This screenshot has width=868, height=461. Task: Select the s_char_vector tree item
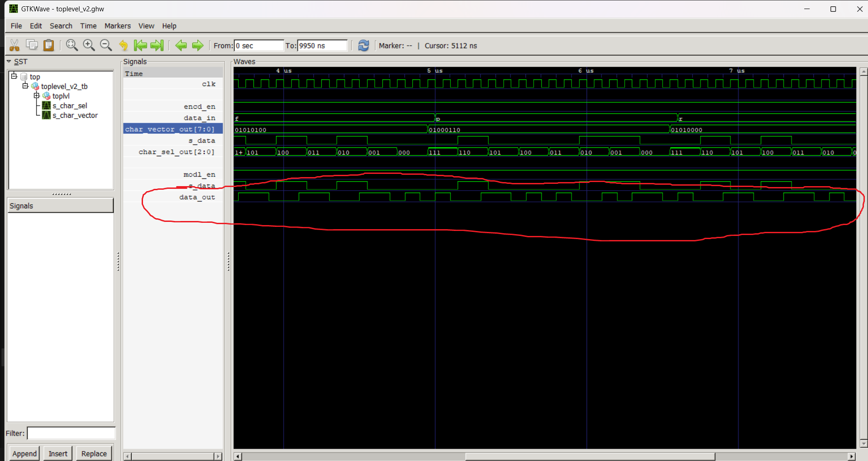click(x=75, y=115)
